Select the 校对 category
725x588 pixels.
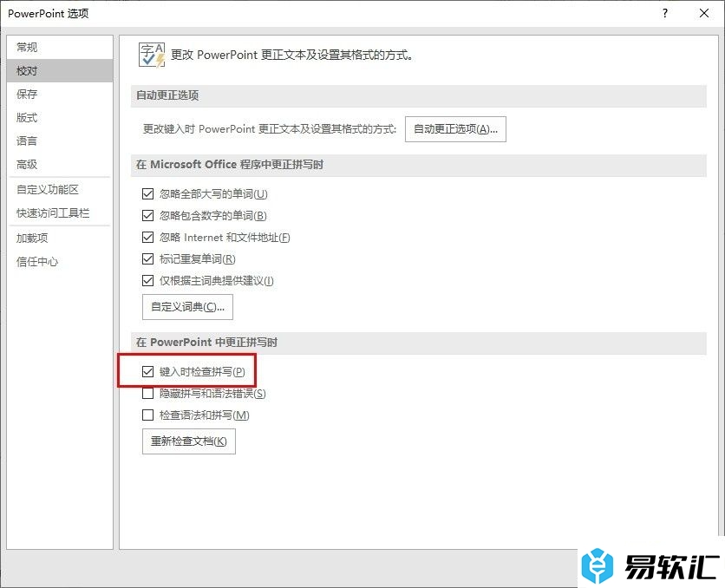(60, 71)
